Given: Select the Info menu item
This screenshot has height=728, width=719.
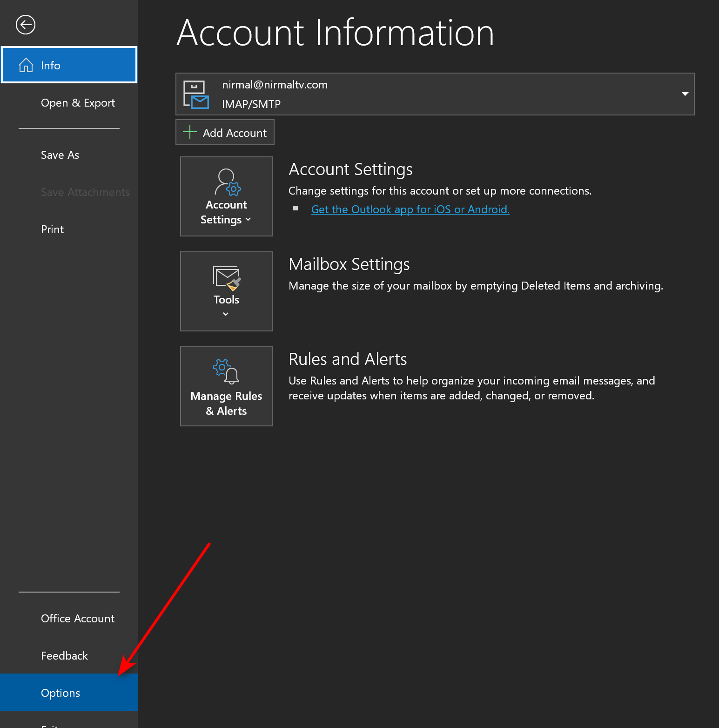Looking at the screenshot, I should (x=69, y=65).
